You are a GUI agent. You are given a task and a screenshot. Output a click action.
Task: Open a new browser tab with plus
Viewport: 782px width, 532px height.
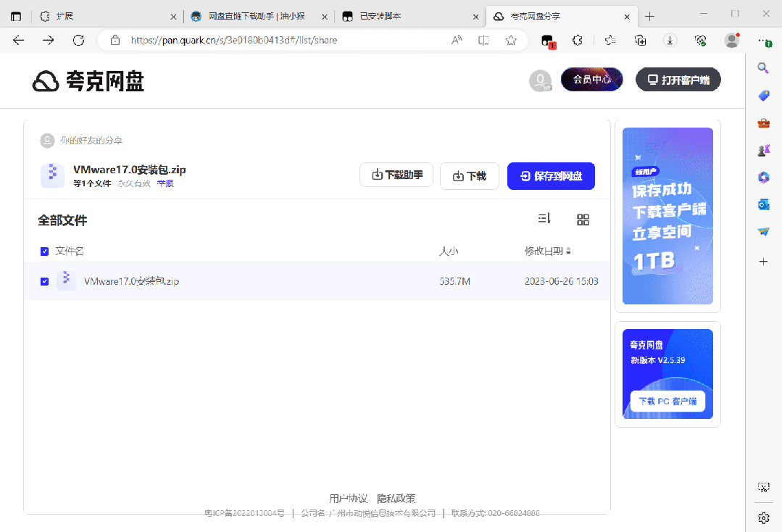tap(649, 16)
